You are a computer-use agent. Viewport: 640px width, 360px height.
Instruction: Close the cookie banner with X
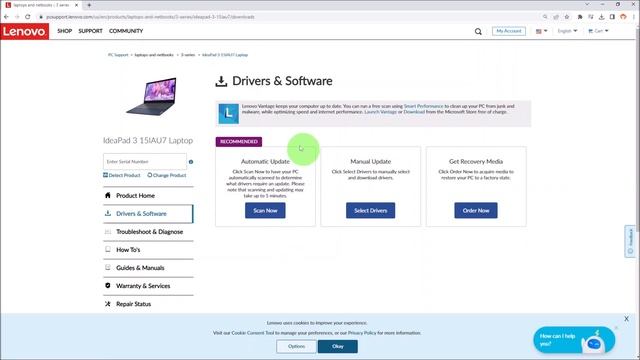[x=627, y=319]
